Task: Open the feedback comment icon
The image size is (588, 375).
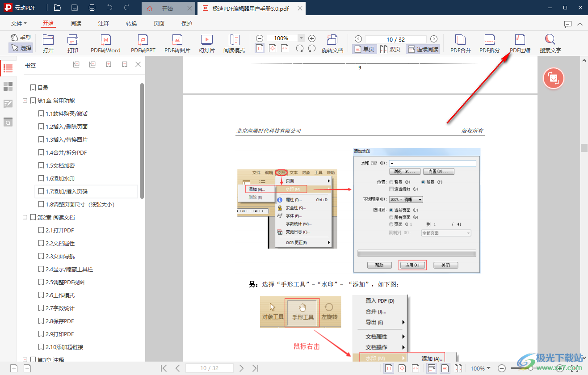Action: (x=567, y=24)
